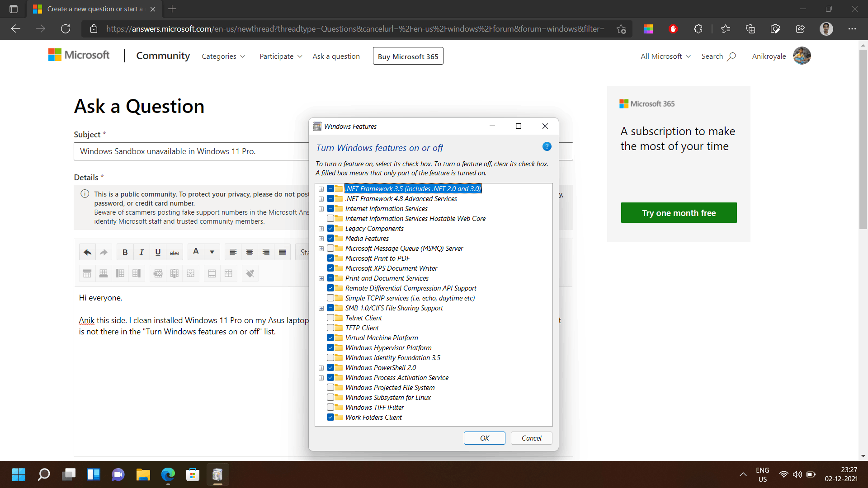Toggle italic formatting in the editor
Image resolution: width=868 pixels, height=488 pixels.
pyautogui.click(x=142, y=252)
